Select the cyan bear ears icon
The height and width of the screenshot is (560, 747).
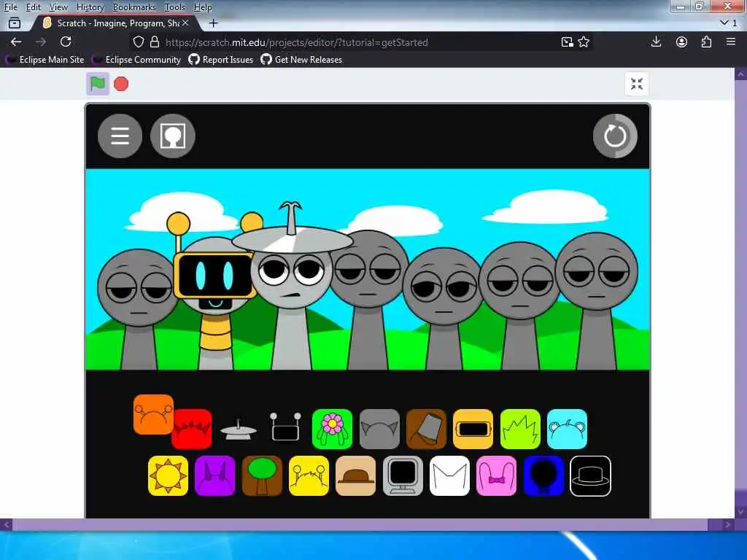pos(567,429)
